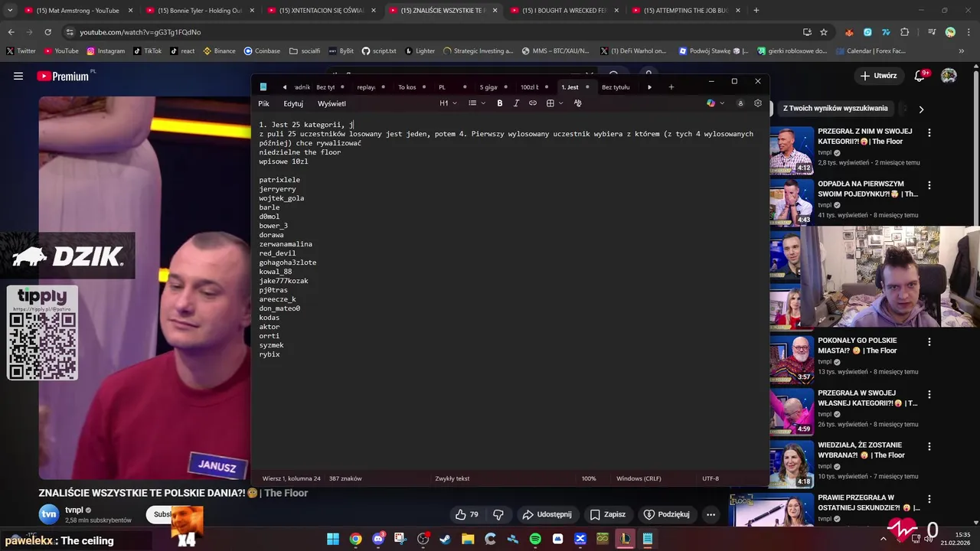Switch to the 'Bez tytułu' Notepad tab
Image resolution: width=980 pixels, height=551 pixels.
(x=616, y=87)
